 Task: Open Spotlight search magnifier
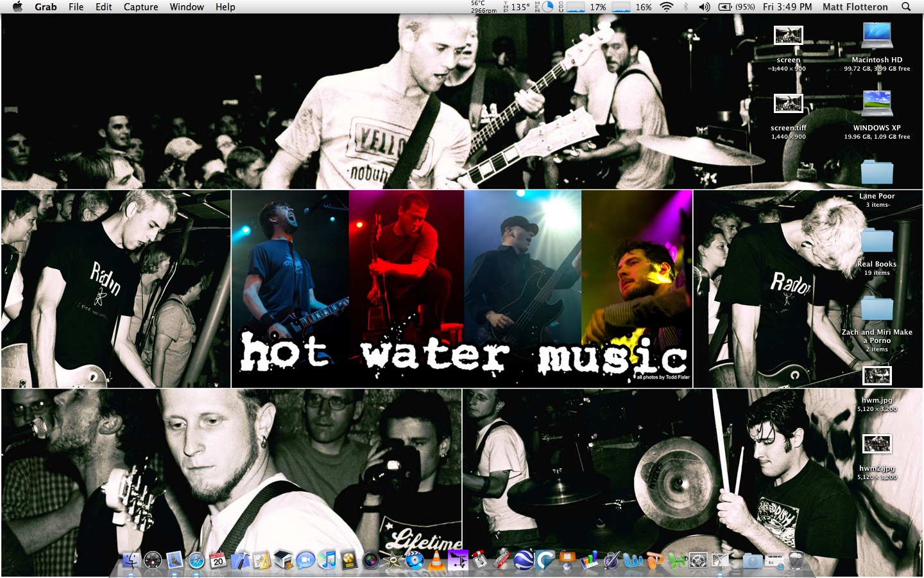[906, 6]
